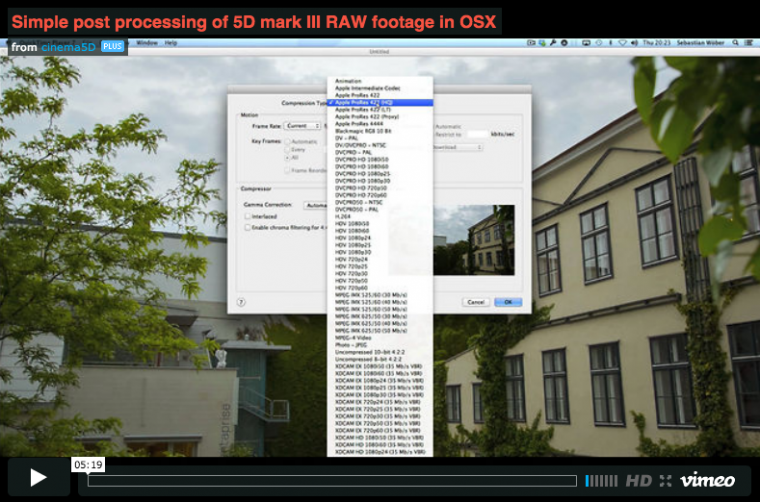Click the video progress bar
This screenshot has height=502, width=760.
332,481
